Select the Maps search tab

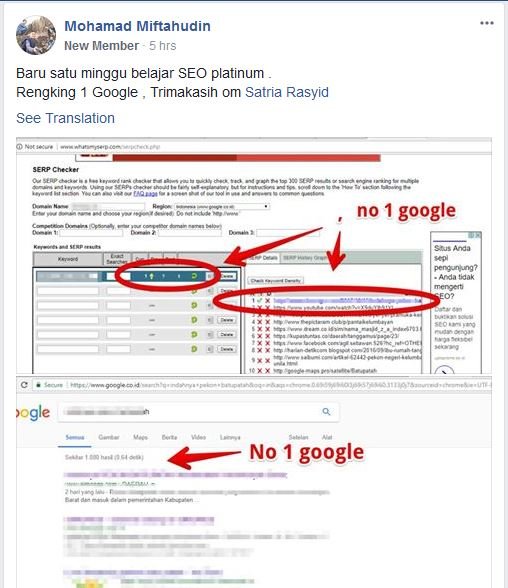(140, 437)
